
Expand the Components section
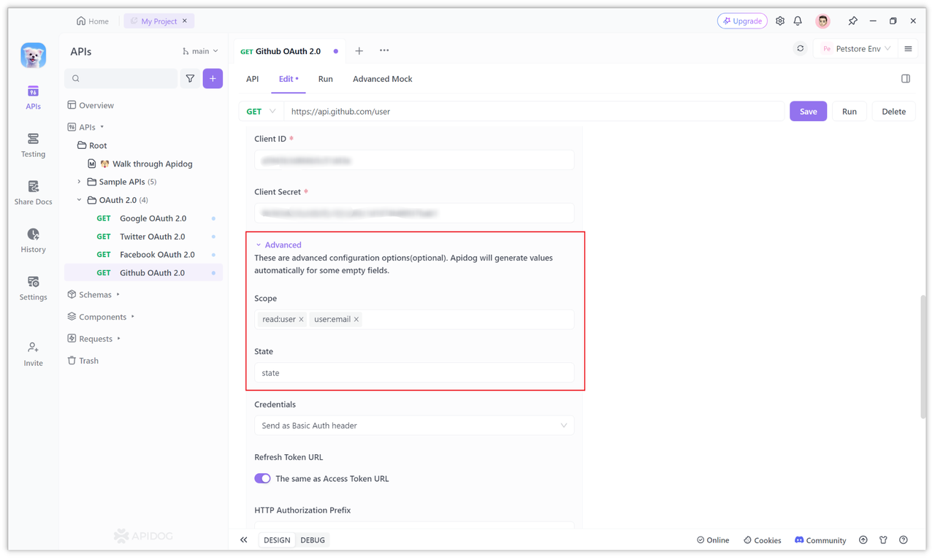tap(102, 317)
